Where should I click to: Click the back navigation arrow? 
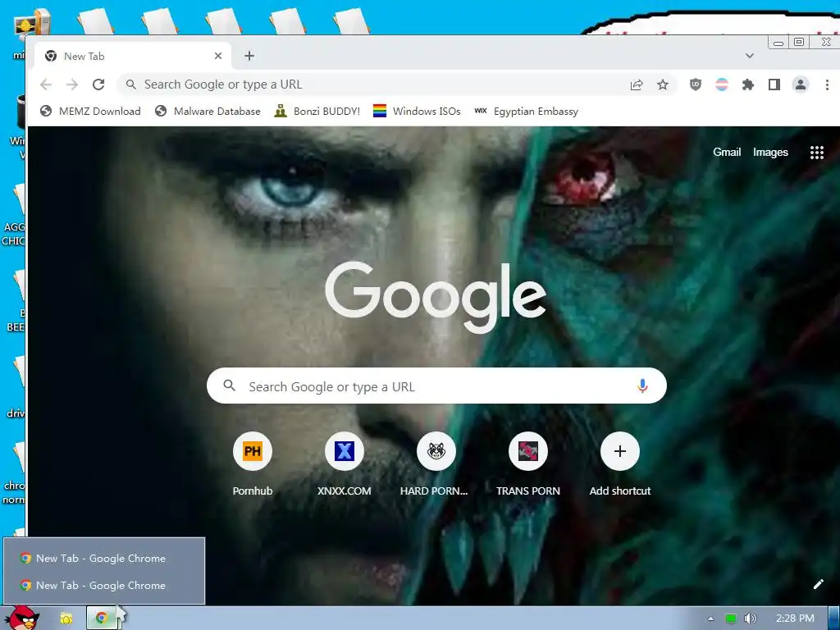coord(46,84)
